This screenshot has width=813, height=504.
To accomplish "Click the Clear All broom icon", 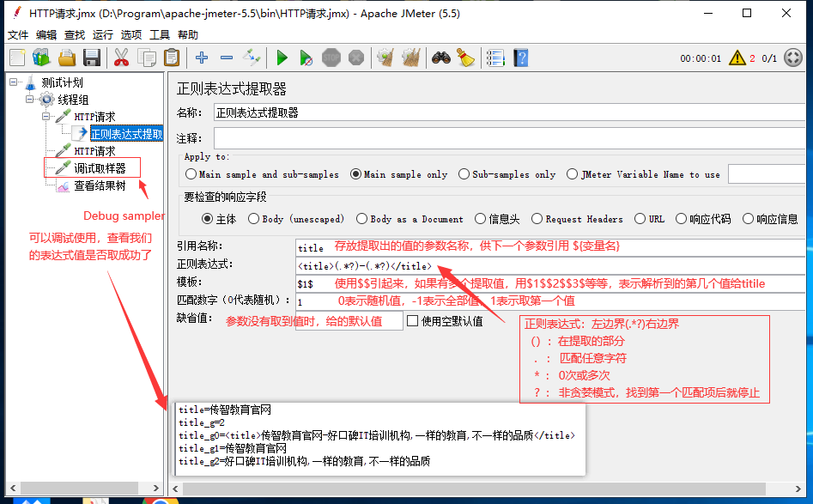I will (466, 58).
